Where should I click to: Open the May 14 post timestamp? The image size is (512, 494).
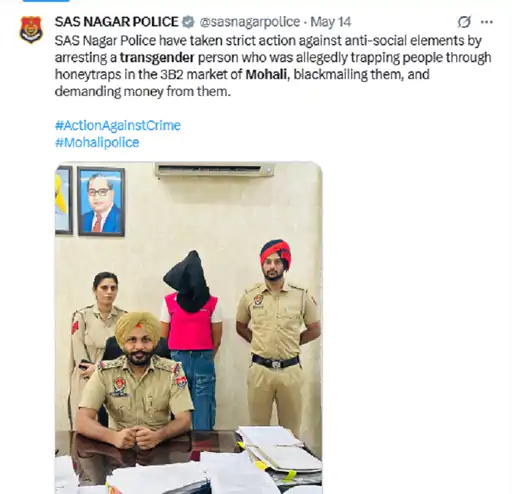click(x=331, y=22)
